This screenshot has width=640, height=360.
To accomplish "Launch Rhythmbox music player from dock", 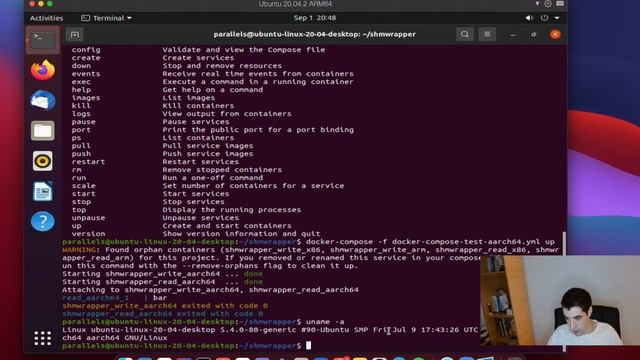I will (x=42, y=161).
